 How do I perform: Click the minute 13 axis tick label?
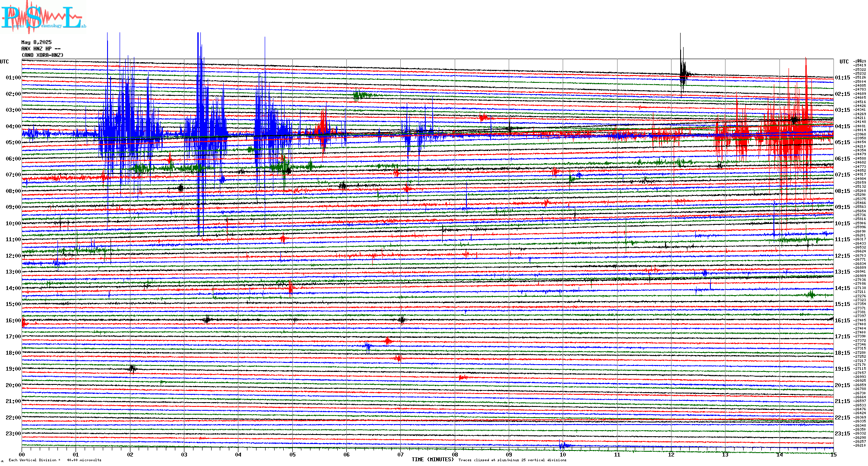pos(725,455)
